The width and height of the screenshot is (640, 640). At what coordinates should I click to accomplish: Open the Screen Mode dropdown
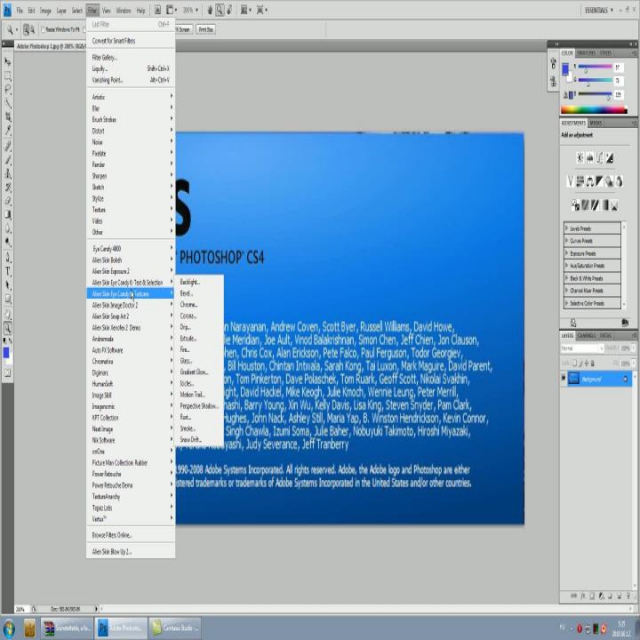262,10
